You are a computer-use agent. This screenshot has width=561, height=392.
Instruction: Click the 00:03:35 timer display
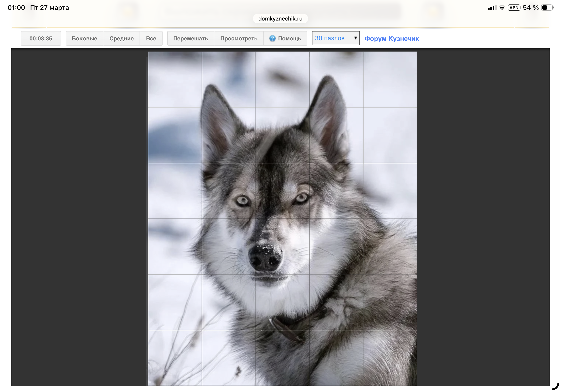point(41,38)
